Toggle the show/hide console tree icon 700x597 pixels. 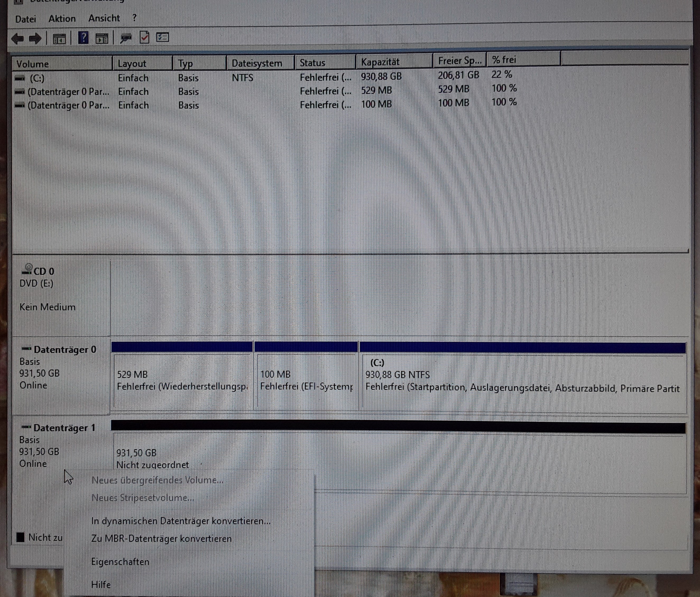pos(59,39)
